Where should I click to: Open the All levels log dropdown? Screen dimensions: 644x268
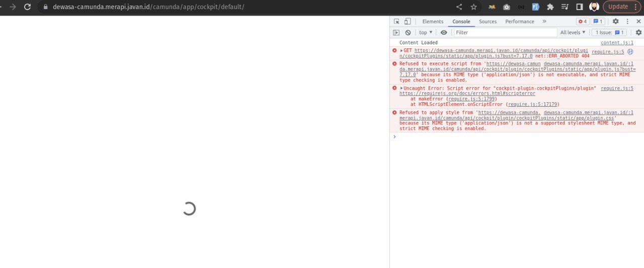click(x=573, y=33)
